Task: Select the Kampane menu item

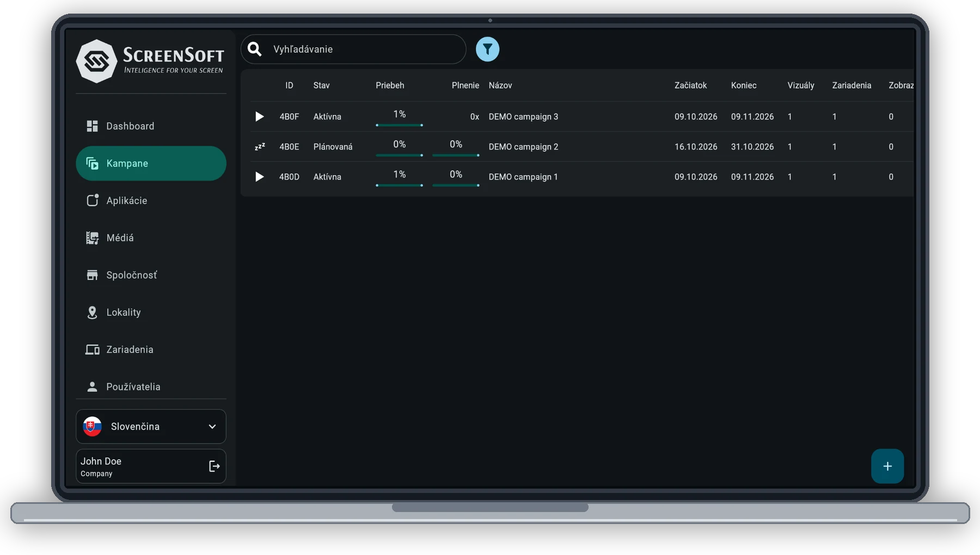Action: click(151, 163)
